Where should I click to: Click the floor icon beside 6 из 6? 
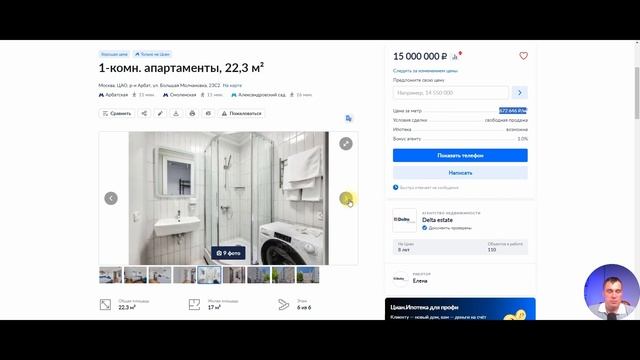pyautogui.click(x=284, y=304)
